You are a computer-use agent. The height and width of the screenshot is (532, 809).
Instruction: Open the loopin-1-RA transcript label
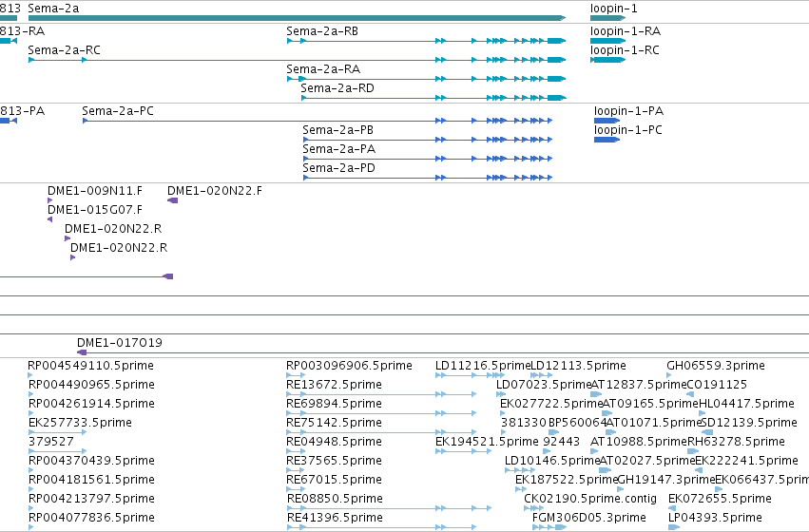click(x=626, y=31)
